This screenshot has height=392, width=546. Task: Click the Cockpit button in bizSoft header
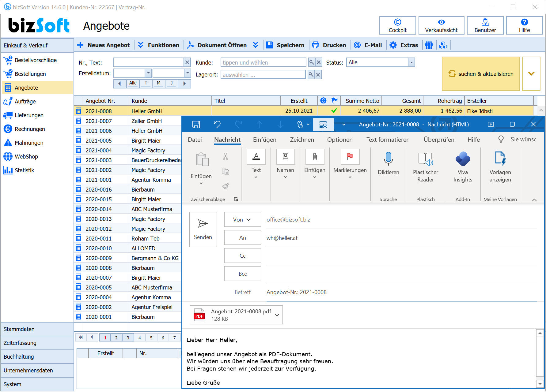(x=397, y=25)
